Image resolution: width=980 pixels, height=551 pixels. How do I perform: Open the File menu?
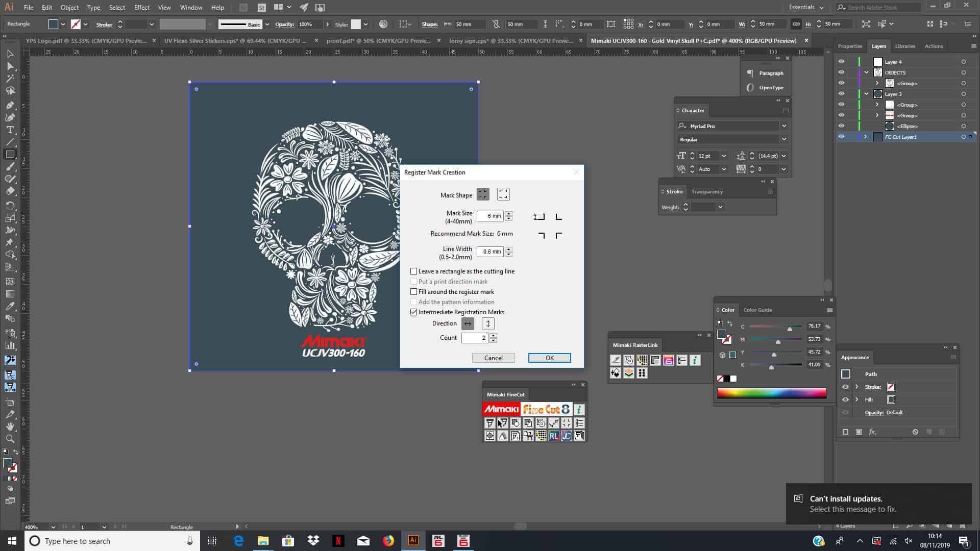(29, 7)
